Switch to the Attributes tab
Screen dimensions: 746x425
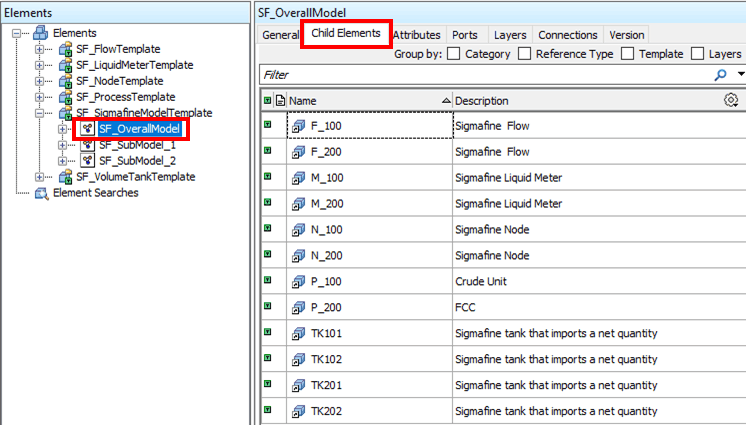tap(416, 35)
